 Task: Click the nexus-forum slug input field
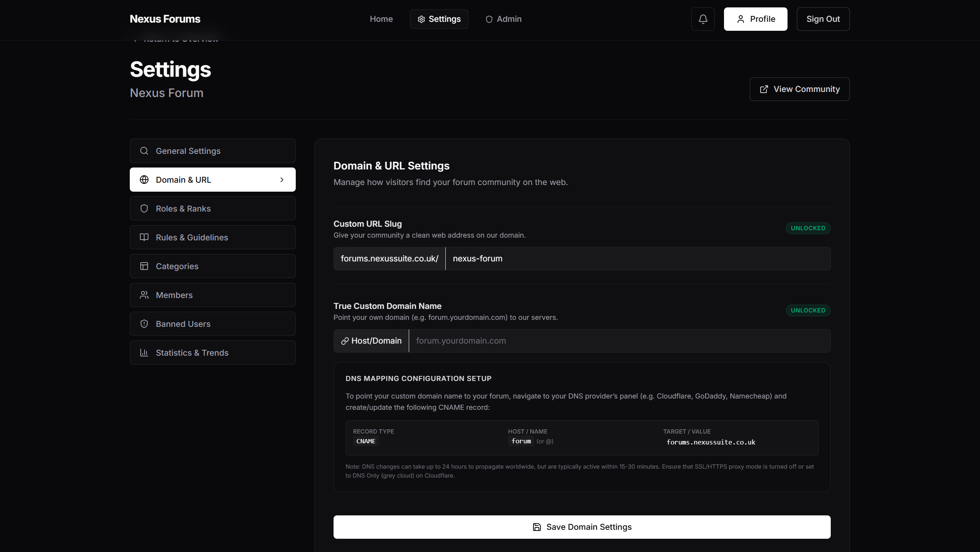click(x=638, y=259)
